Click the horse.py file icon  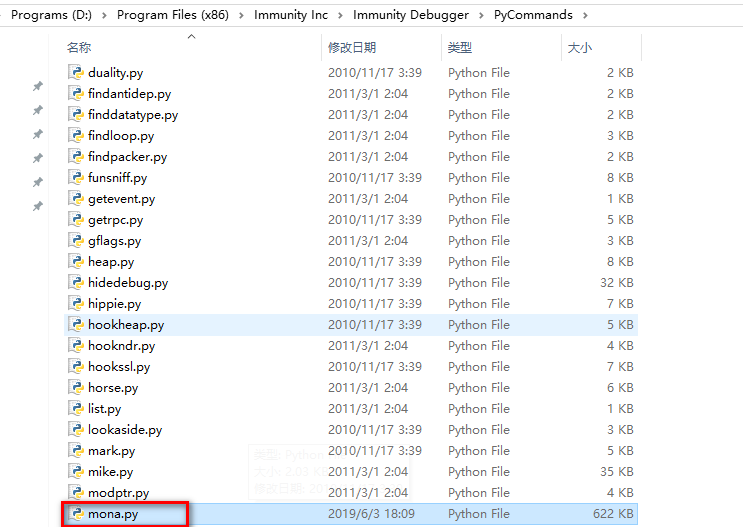pyautogui.click(x=76, y=388)
